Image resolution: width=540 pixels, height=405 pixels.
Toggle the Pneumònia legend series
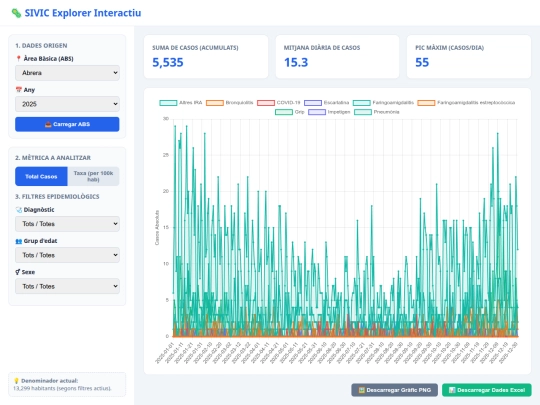coord(377,112)
